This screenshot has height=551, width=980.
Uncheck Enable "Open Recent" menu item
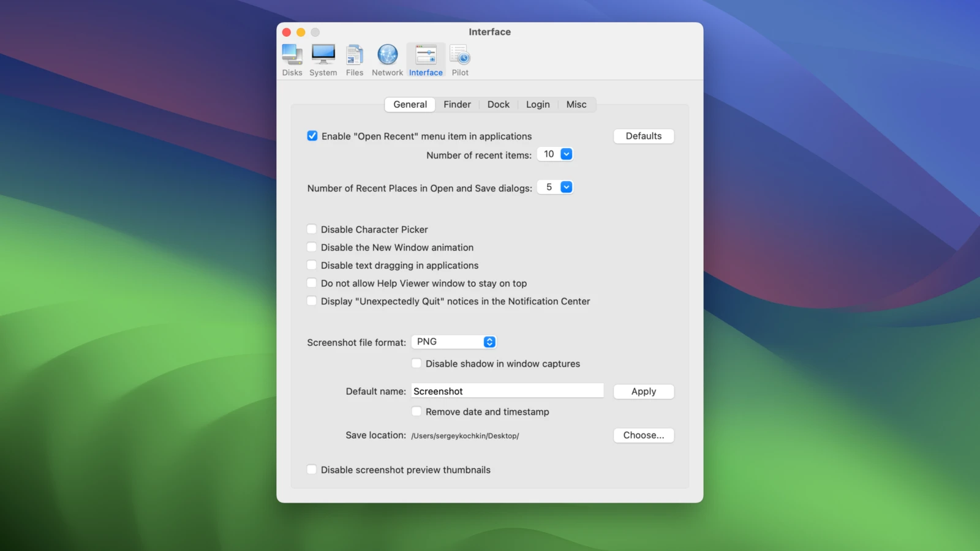point(312,136)
